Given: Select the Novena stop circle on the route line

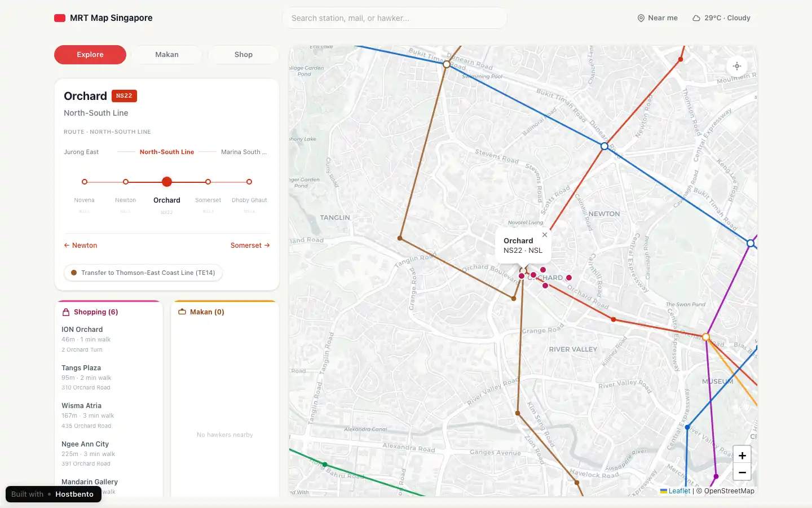Looking at the screenshot, I should tap(85, 182).
